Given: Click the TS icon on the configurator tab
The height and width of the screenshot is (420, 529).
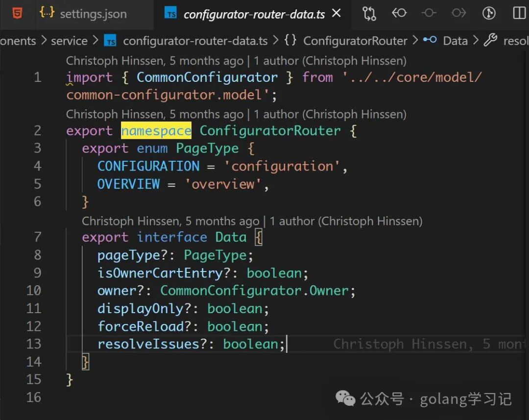Looking at the screenshot, I should point(170,13).
